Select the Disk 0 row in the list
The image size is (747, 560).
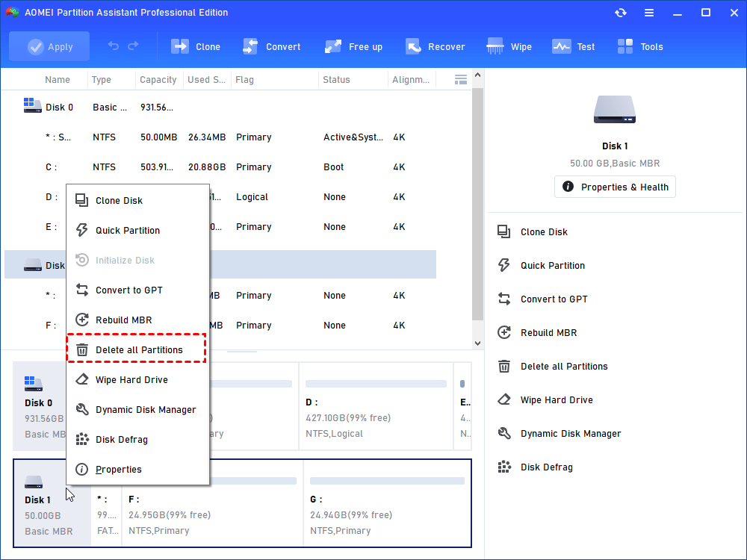coord(220,107)
